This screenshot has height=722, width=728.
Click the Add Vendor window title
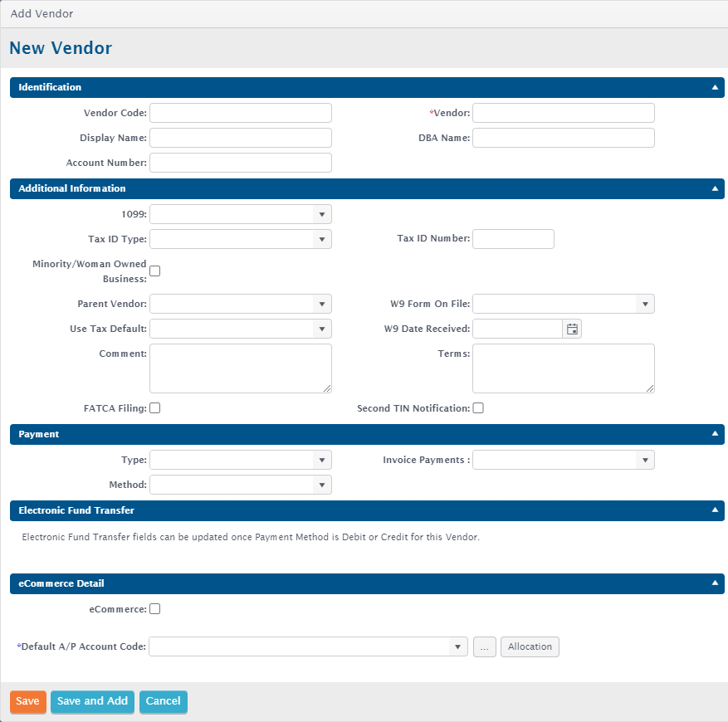[42, 13]
